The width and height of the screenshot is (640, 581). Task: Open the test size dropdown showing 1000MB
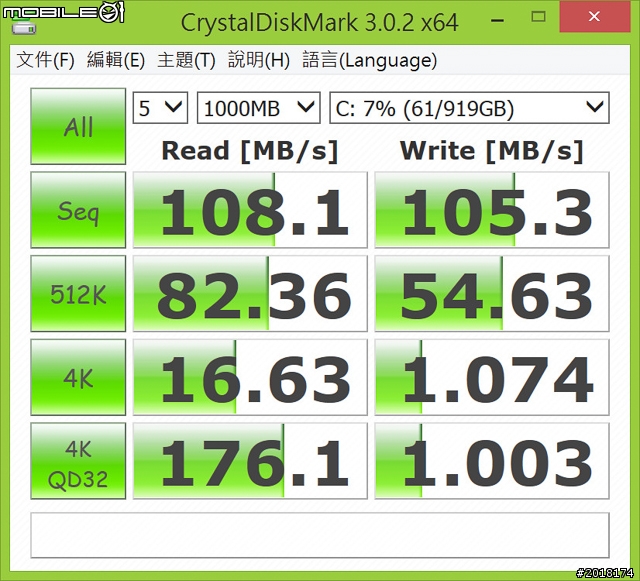(x=259, y=108)
